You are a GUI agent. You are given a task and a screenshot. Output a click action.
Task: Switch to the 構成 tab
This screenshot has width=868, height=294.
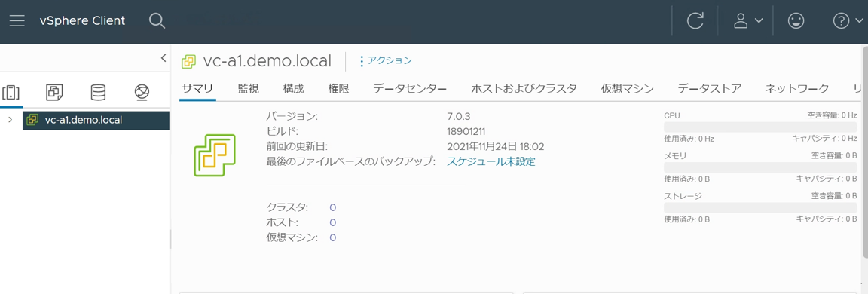pyautogui.click(x=293, y=88)
